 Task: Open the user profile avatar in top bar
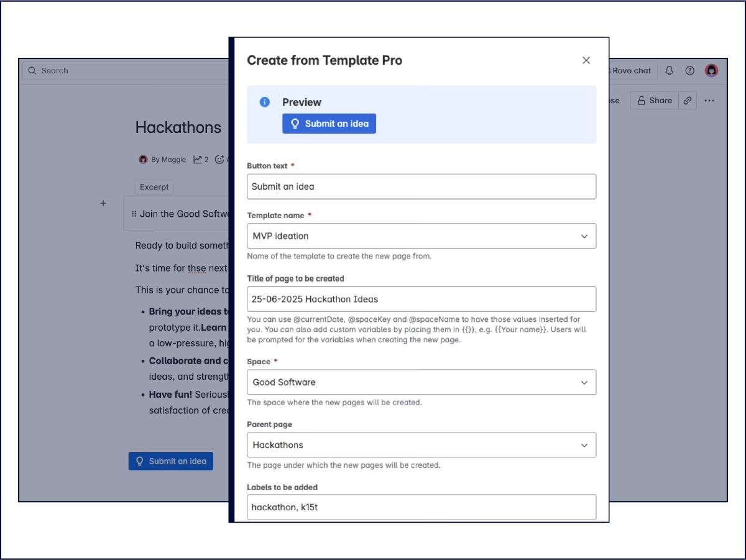pyautogui.click(x=711, y=71)
